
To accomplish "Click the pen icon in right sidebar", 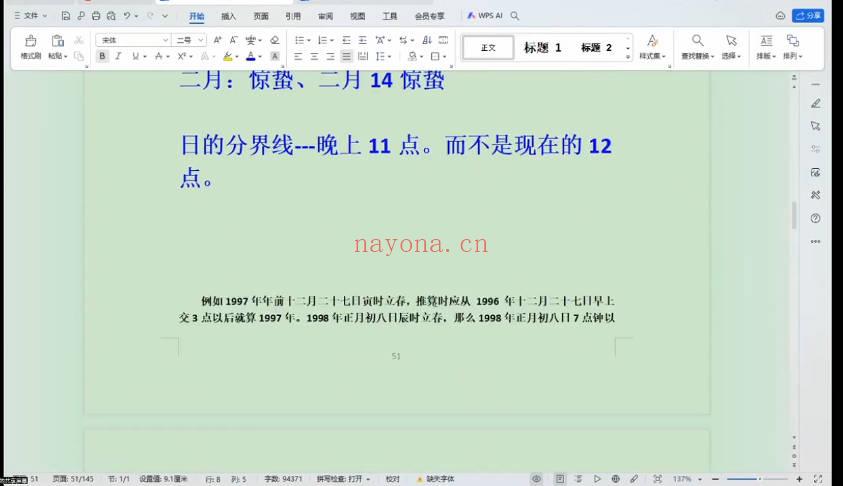I will pyautogui.click(x=816, y=103).
